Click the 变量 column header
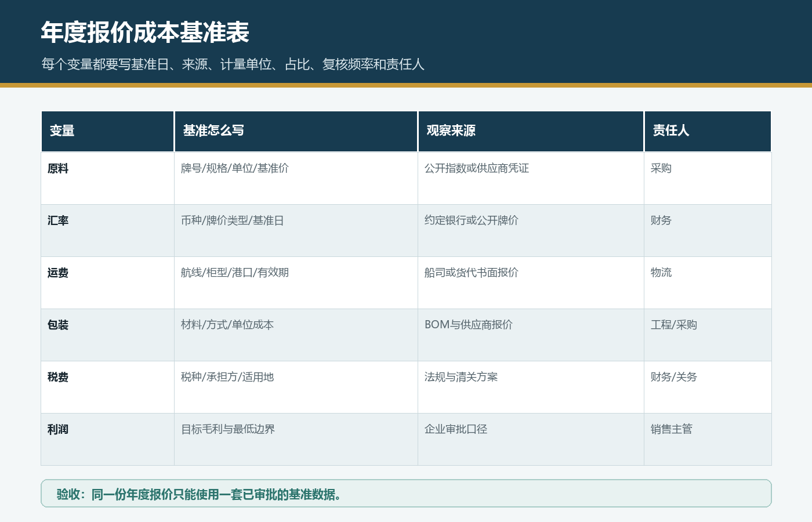The width and height of the screenshot is (812, 522). [107, 131]
